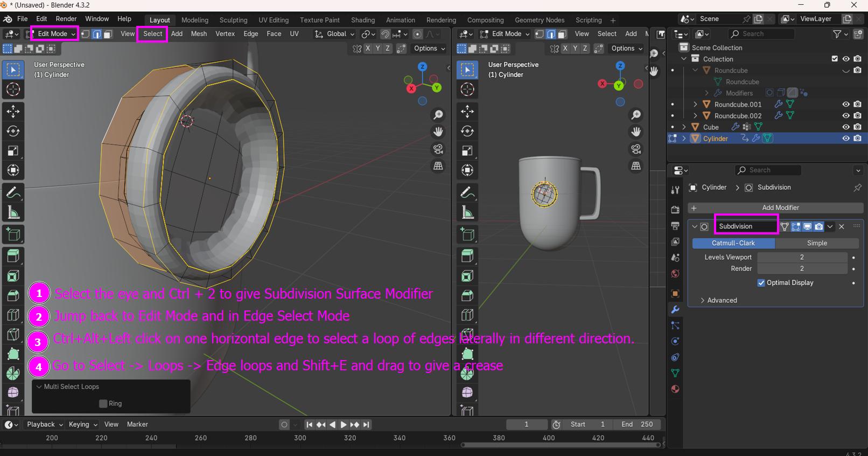Expand Roundcube.001 in the outliner
868x456 pixels.
pyautogui.click(x=695, y=105)
